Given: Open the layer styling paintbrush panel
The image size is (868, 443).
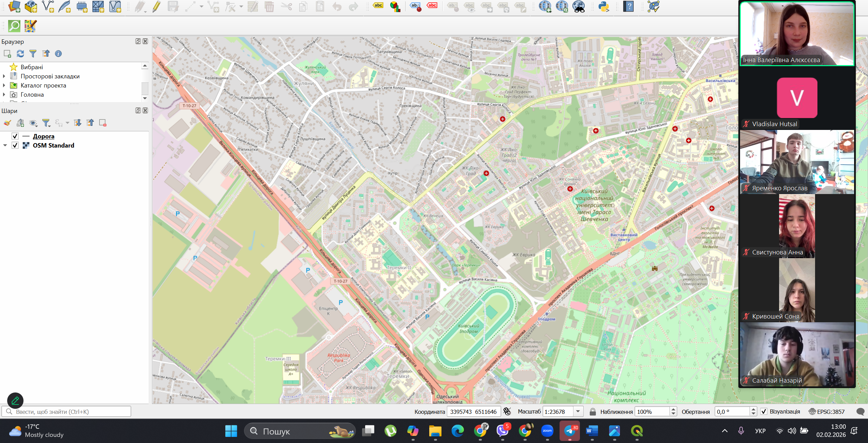Looking at the screenshot, I should pos(7,123).
